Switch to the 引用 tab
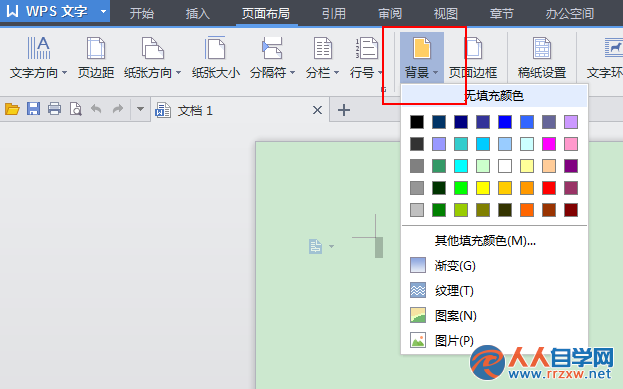Viewport: 623px width, 389px height. tap(333, 14)
